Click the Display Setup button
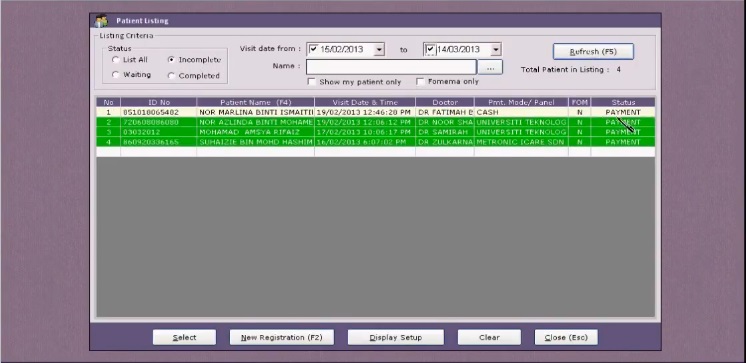Viewport: 746px width, 363px height. click(x=396, y=337)
